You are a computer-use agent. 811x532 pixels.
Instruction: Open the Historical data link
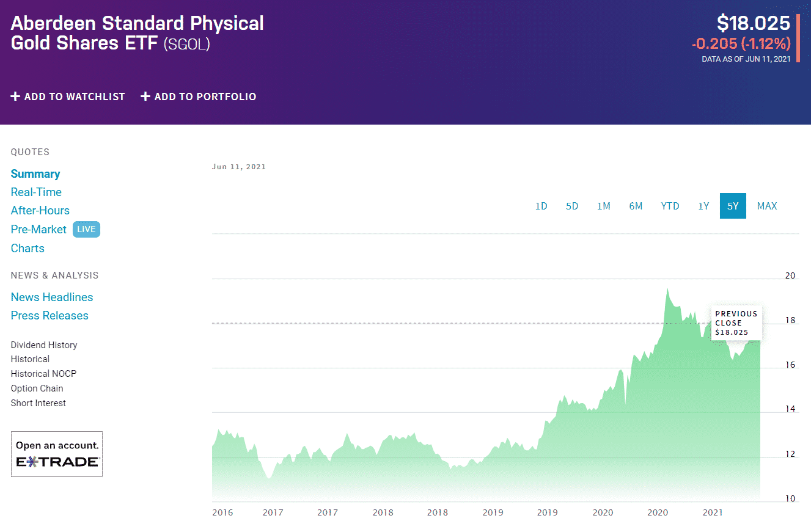pos(30,359)
